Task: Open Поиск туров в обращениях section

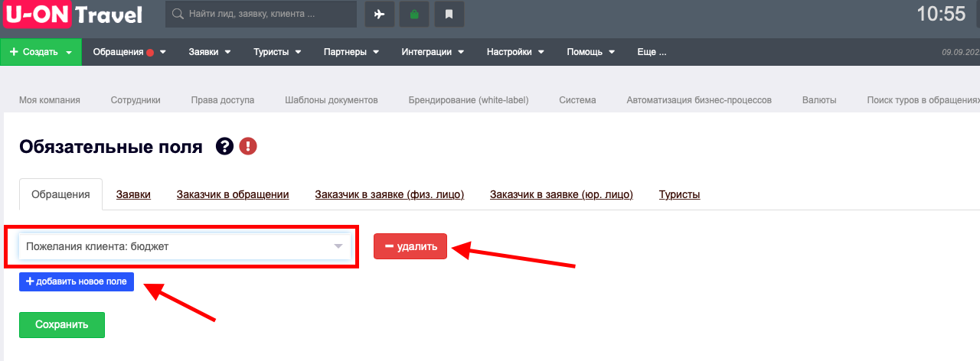Action: tap(923, 100)
